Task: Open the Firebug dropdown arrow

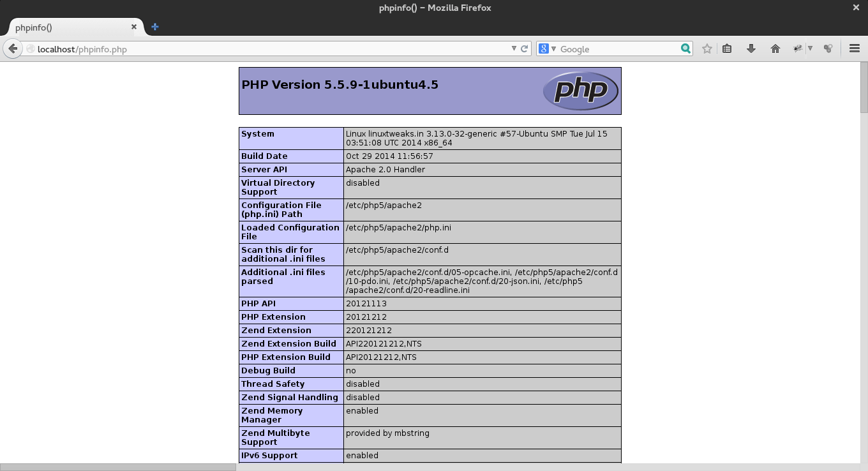Action: coord(810,49)
